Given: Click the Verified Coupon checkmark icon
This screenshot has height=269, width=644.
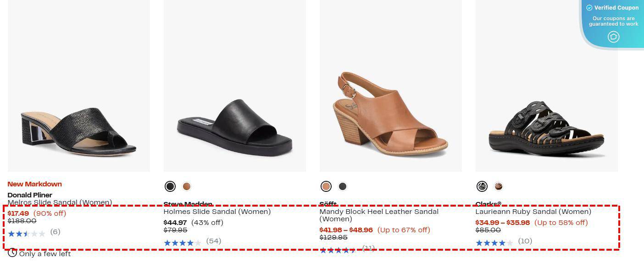Looking at the screenshot, I should [589, 8].
